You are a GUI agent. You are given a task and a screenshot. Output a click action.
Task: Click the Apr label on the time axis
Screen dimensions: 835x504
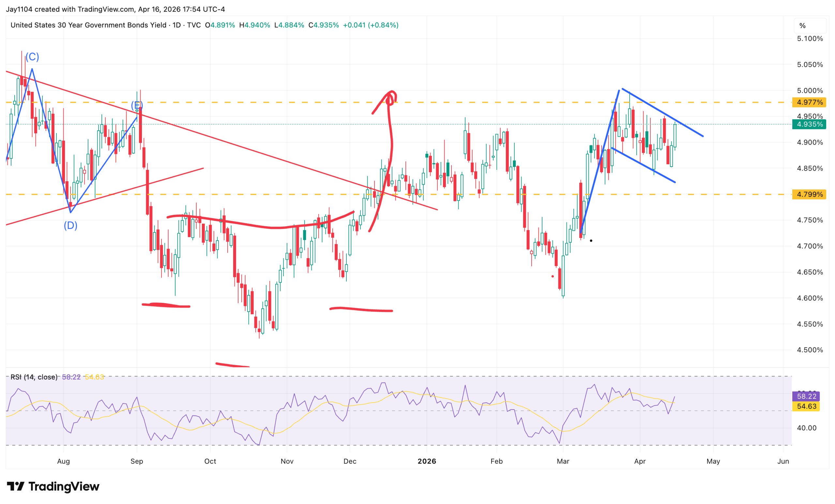click(x=640, y=461)
